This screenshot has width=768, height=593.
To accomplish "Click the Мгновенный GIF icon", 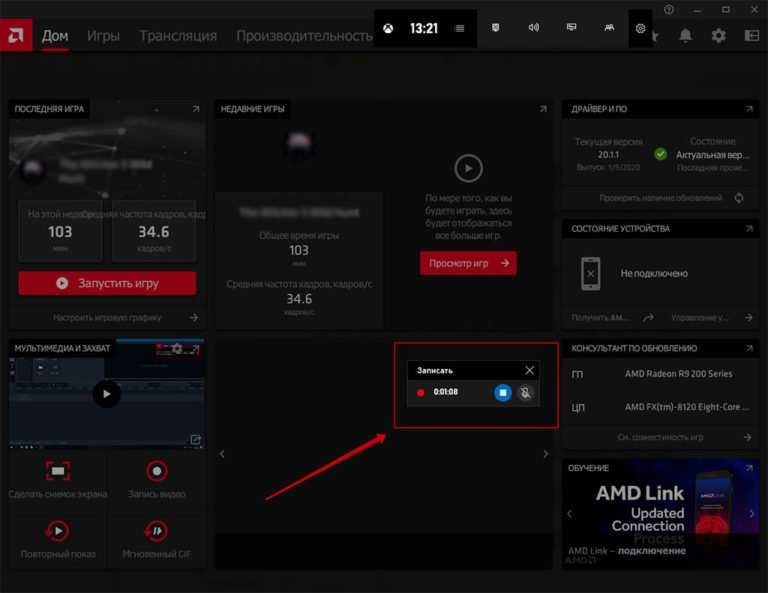I will click(x=156, y=531).
